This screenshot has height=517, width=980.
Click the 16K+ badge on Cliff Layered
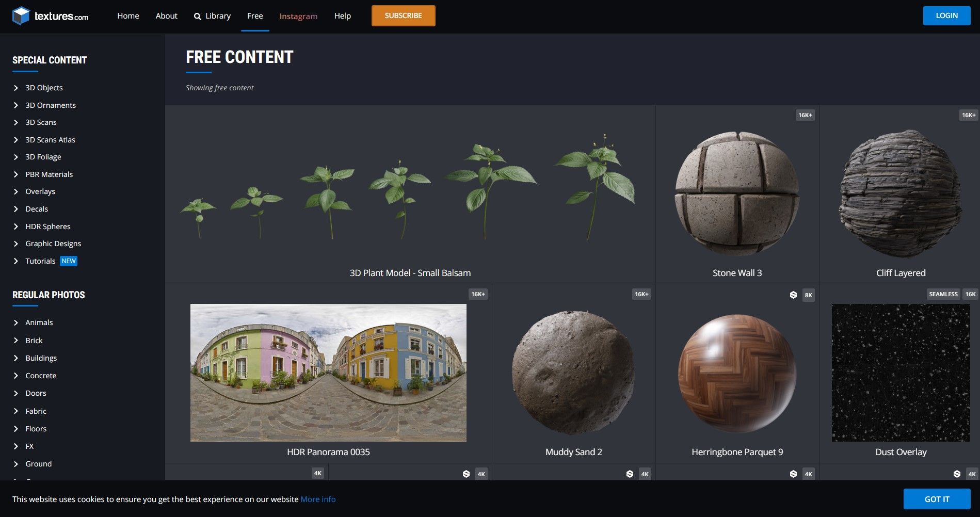tap(968, 115)
